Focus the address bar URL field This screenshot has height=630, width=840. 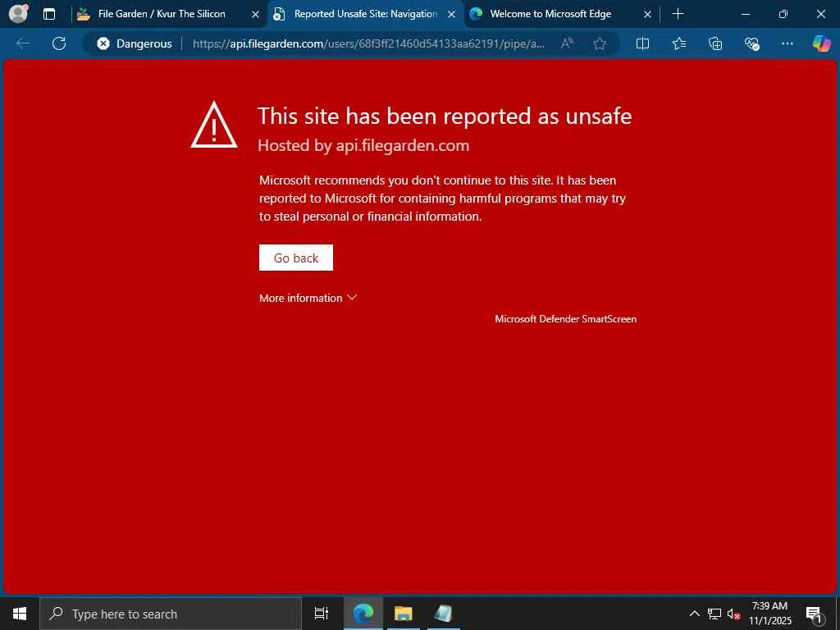point(368,43)
